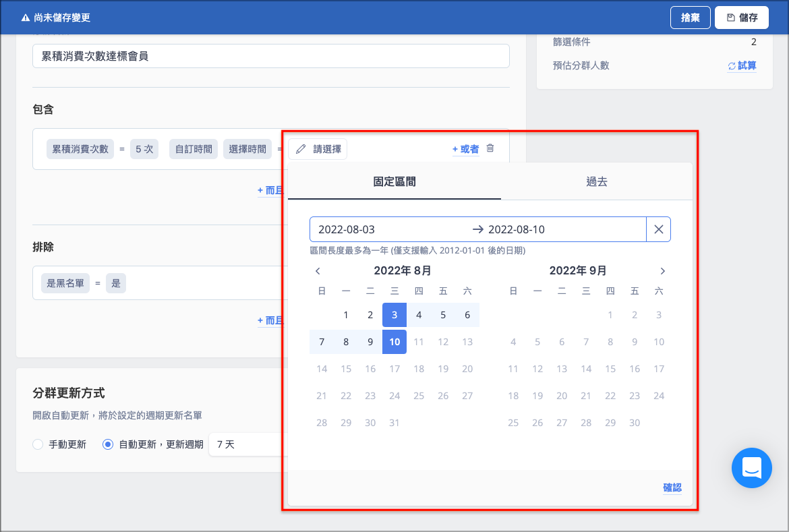
Task: Click the + 而且 link under 排除
Action: click(270, 320)
